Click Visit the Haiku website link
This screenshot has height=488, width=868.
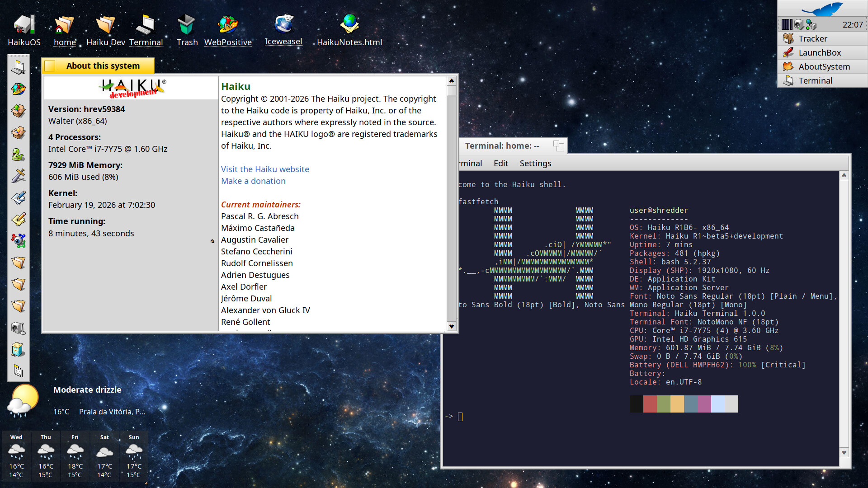265,169
